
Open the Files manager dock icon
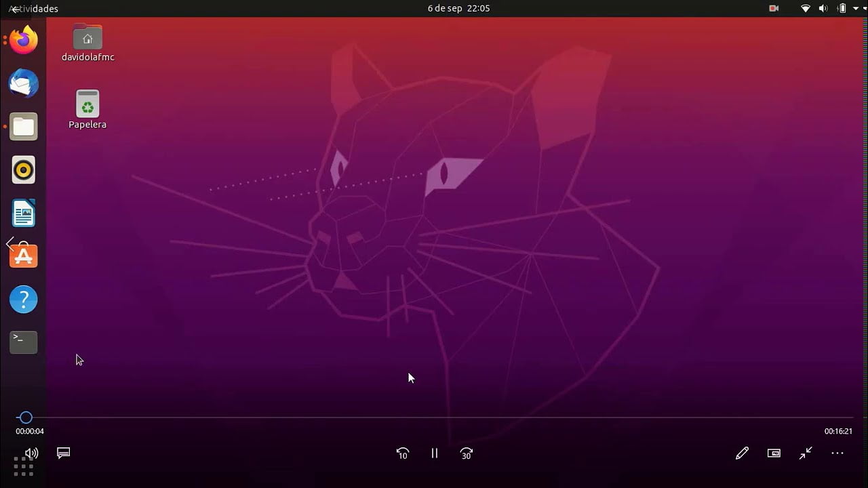tap(24, 127)
